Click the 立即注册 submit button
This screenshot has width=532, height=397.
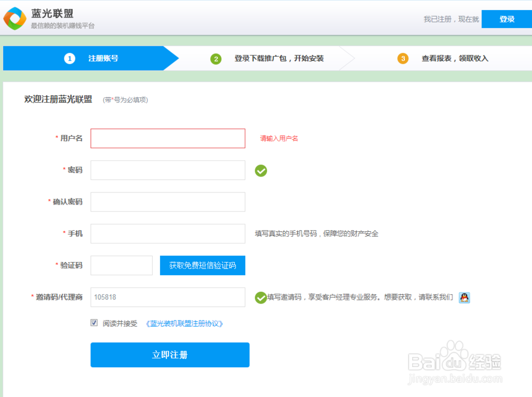click(x=170, y=354)
